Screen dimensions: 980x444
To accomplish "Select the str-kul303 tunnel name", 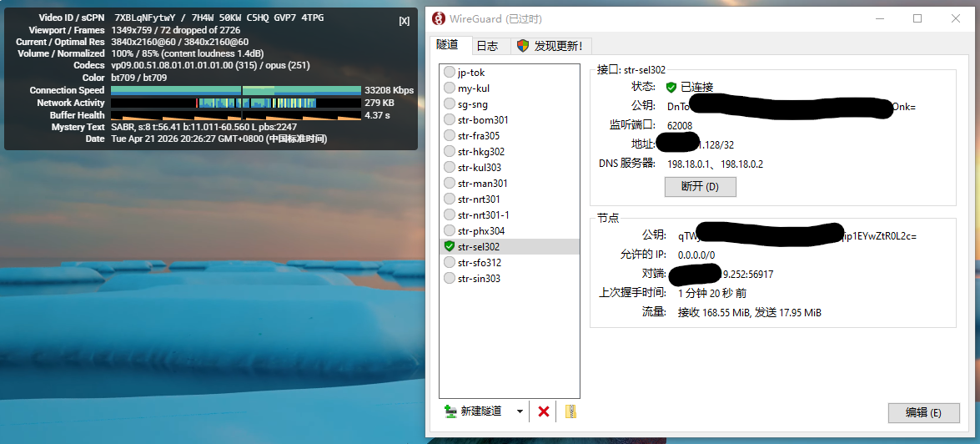I will coord(480,168).
